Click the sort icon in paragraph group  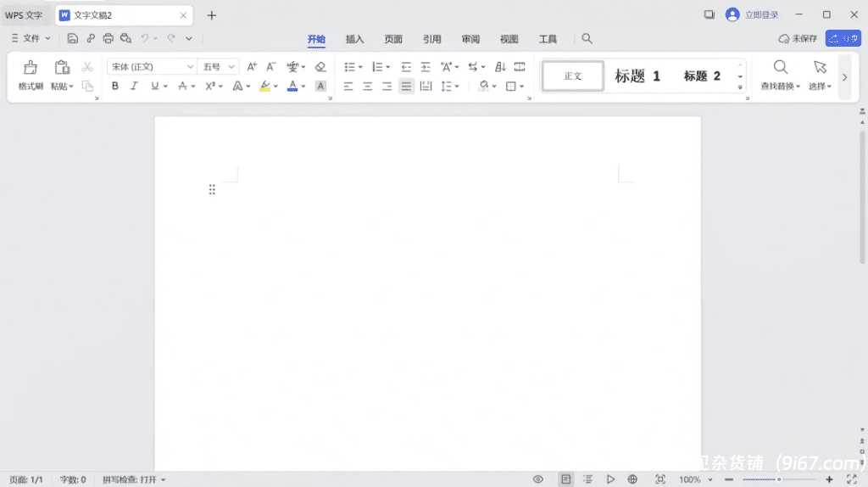[x=500, y=67]
